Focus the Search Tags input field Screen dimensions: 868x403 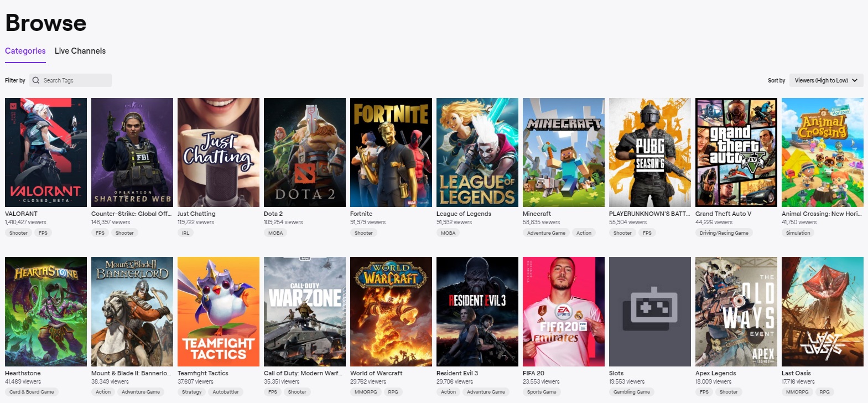pyautogui.click(x=71, y=80)
